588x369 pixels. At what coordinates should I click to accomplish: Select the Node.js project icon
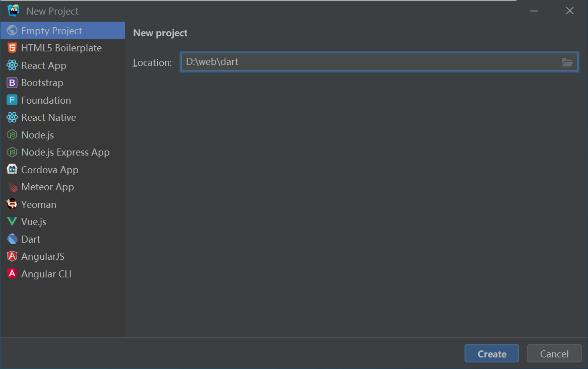pos(13,134)
